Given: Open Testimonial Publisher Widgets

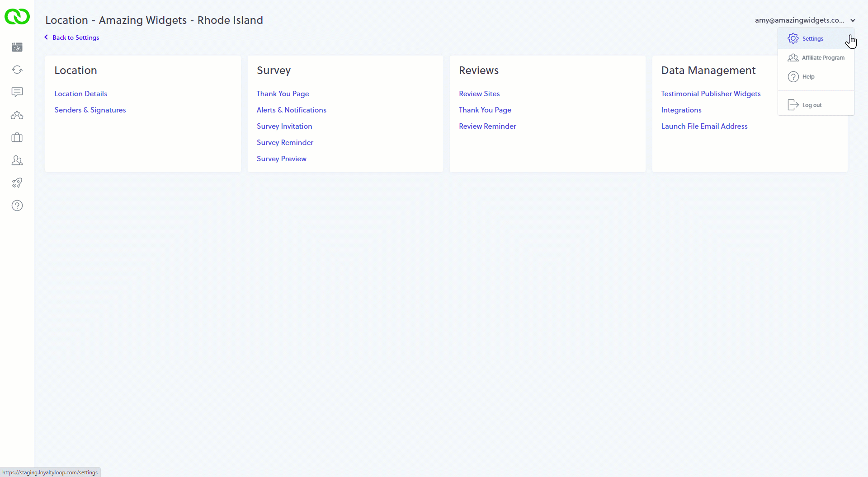Looking at the screenshot, I should tap(711, 94).
